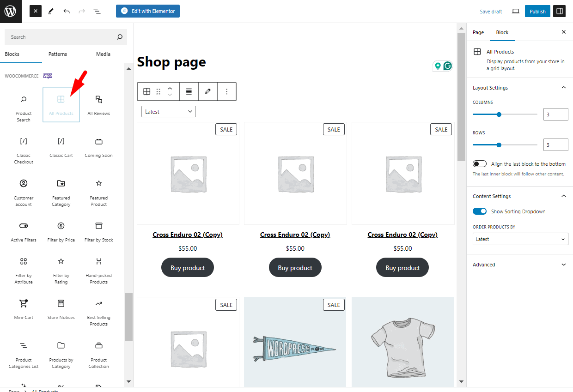Open the document overview list
Image resolution: width=573 pixels, height=392 pixels.
(97, 11)
